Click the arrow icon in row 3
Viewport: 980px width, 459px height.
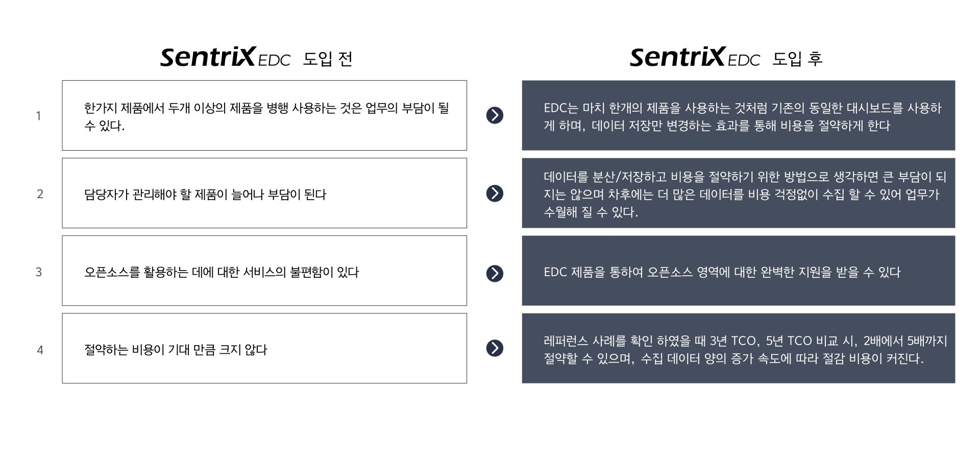tap(495, 273)
